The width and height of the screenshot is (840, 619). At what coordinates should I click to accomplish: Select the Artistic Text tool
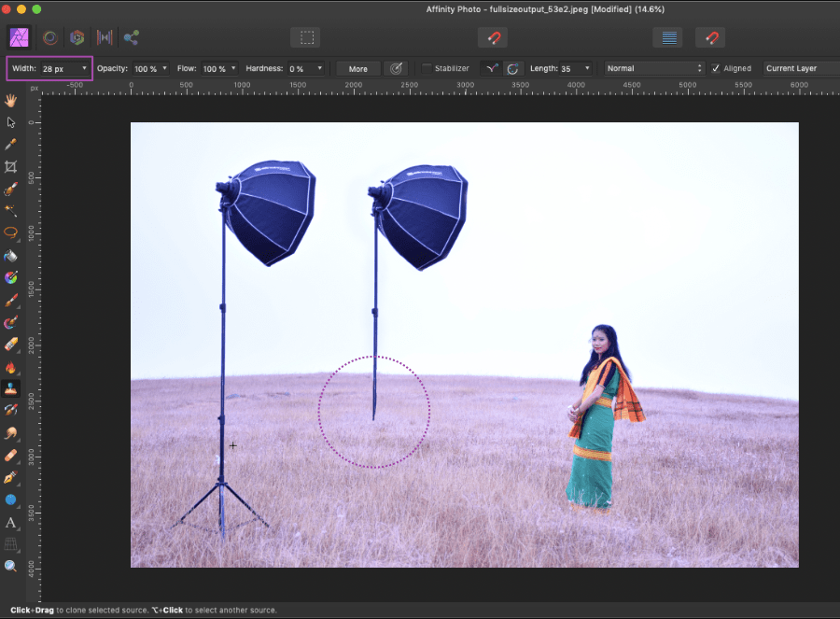(11, 522)
